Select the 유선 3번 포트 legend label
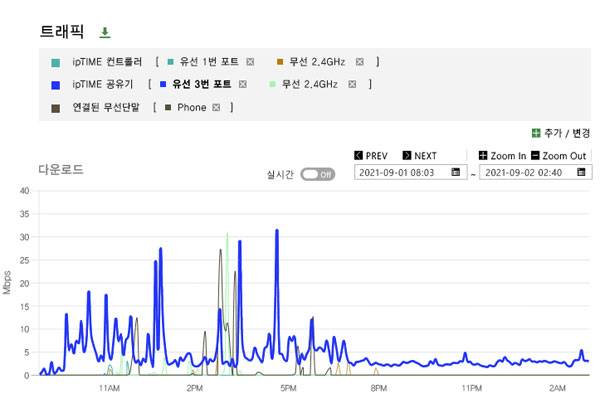This screenshot has width=600, height=413. [x=201, y=84]
